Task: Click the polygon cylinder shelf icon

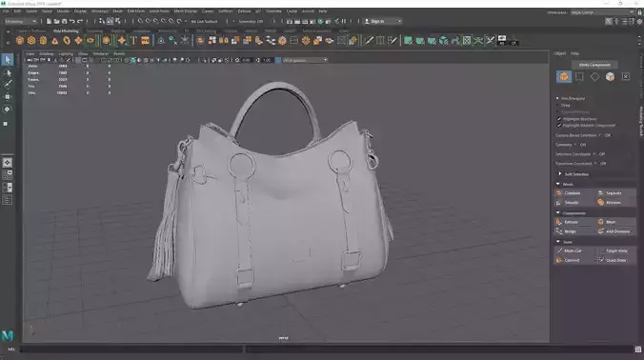Action: pyautogui.click(x=43, y=40)
